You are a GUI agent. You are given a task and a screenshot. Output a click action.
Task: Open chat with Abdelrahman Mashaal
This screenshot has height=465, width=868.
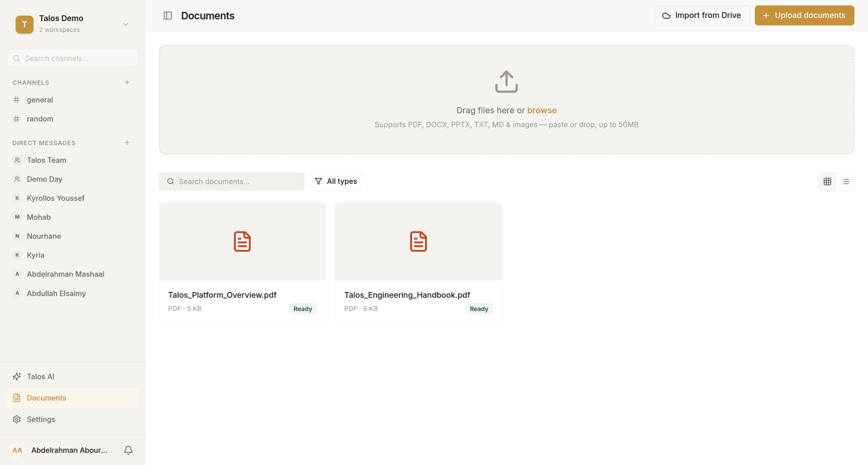pos(73,274)
